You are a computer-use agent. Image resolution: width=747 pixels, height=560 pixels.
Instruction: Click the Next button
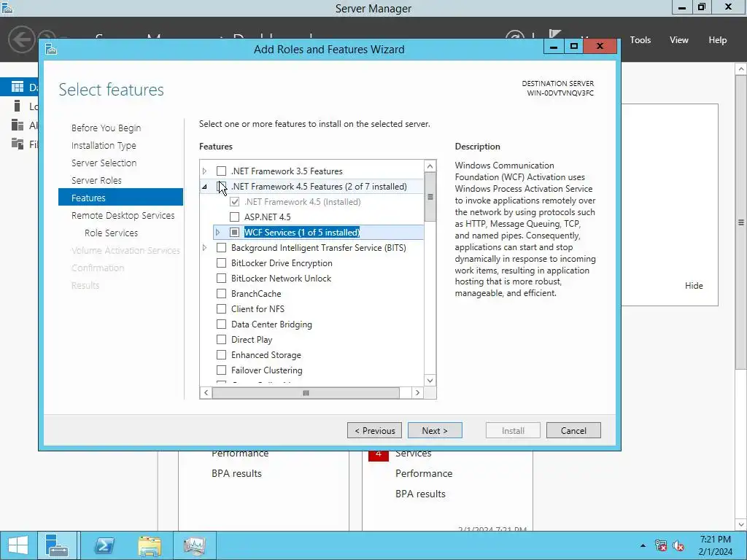[x=435, y=430]
